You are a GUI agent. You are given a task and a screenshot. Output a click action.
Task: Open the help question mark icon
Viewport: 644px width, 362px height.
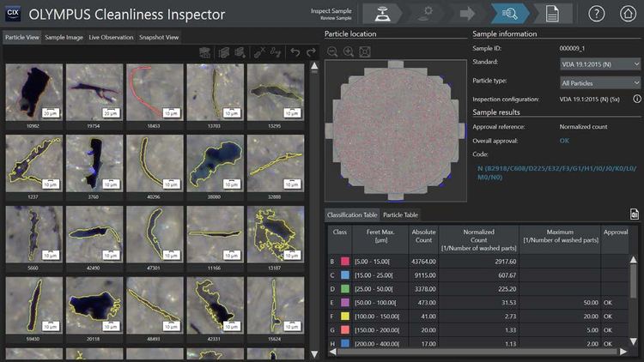pyautogui.click(x=598, y=14)
